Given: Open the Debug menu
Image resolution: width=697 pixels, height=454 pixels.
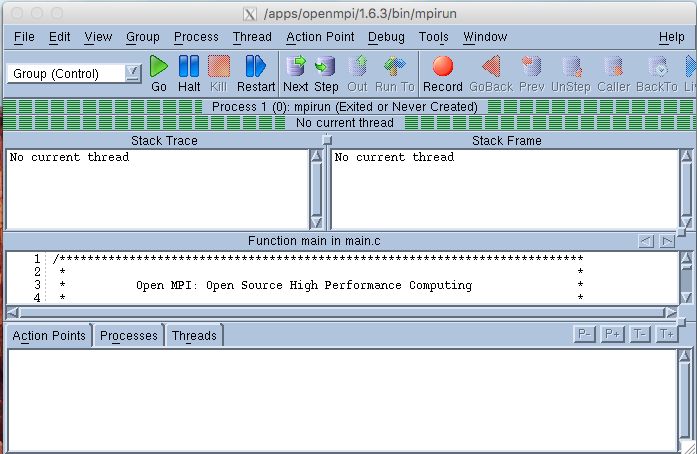Looking at the screenshot, I should 386,37.
